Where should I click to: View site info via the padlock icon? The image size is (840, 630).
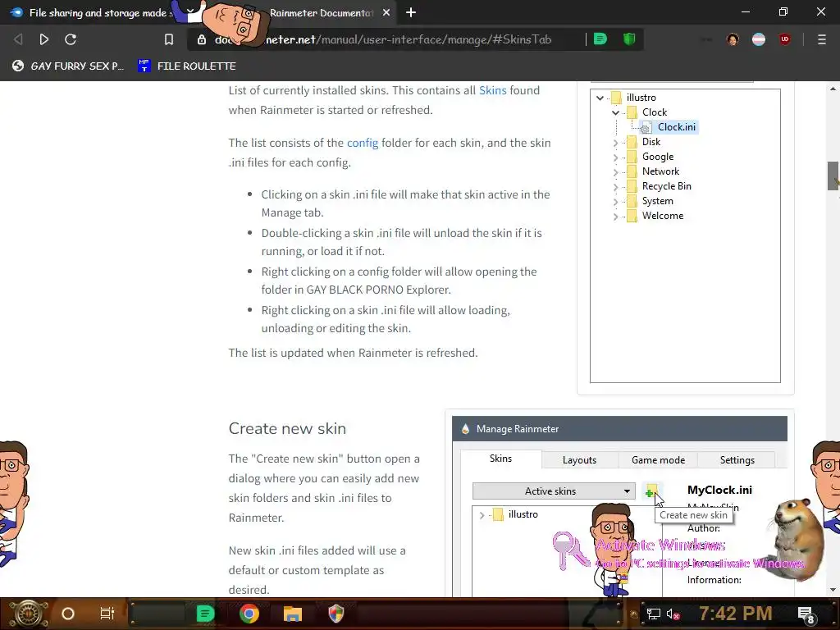[x=202, y=39]
